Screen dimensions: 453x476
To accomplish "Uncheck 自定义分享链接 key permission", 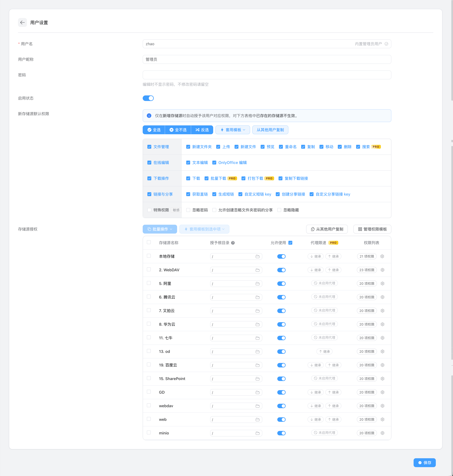I will pyautogui.click(x=311, y=194).
